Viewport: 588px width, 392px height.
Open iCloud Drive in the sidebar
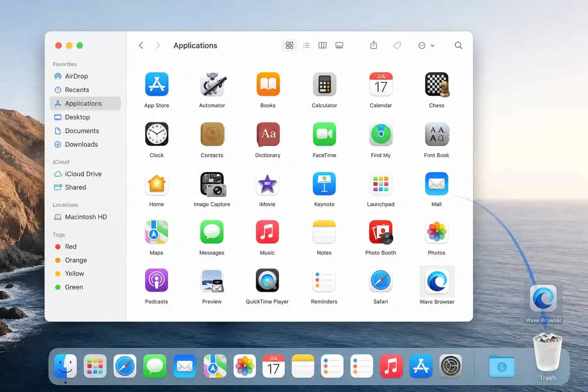click(85, 174)
